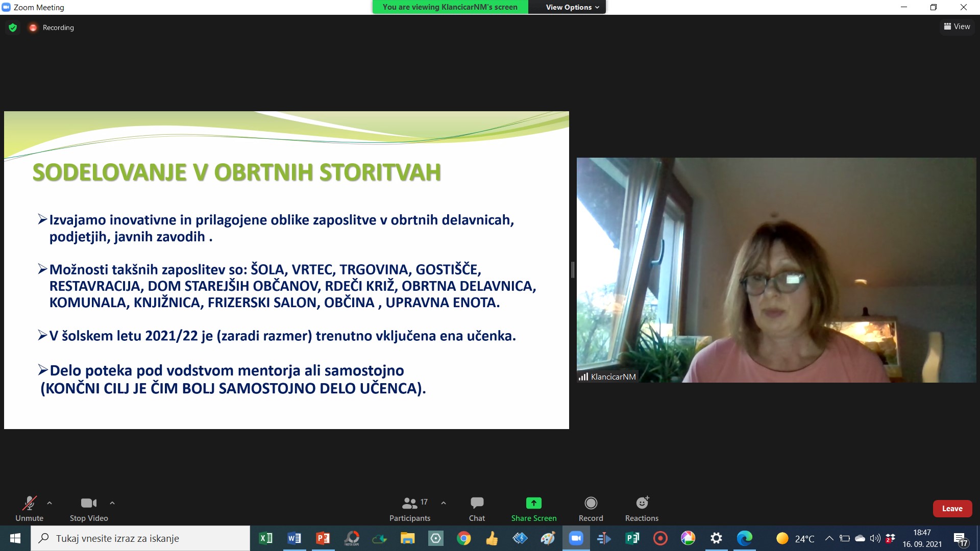This screenshot has width=980, height=551.
Task: Open Windows Settings gear in taskbar
Action: [716, 538]
